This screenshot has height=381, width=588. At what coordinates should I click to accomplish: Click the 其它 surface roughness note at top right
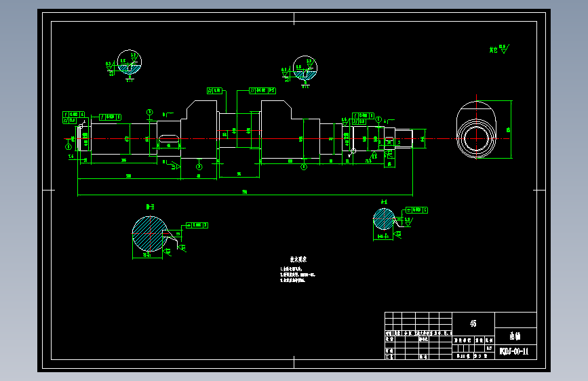pos(499,49)
